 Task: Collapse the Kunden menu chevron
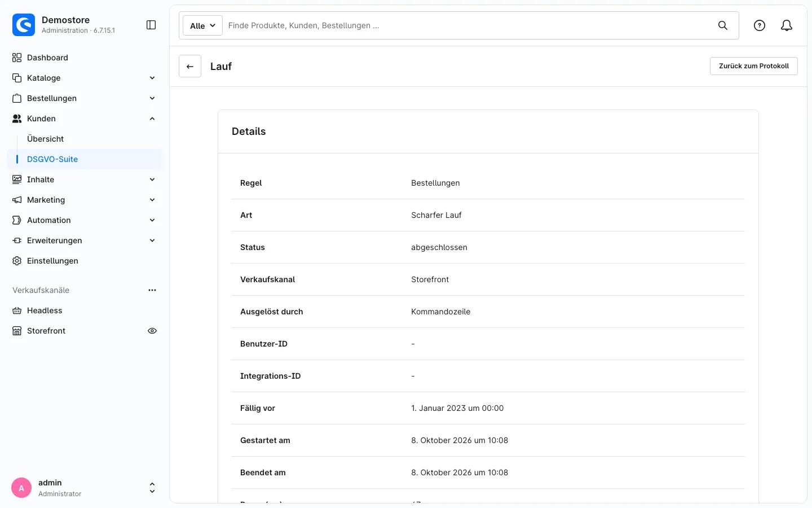[x=152, y=119]
